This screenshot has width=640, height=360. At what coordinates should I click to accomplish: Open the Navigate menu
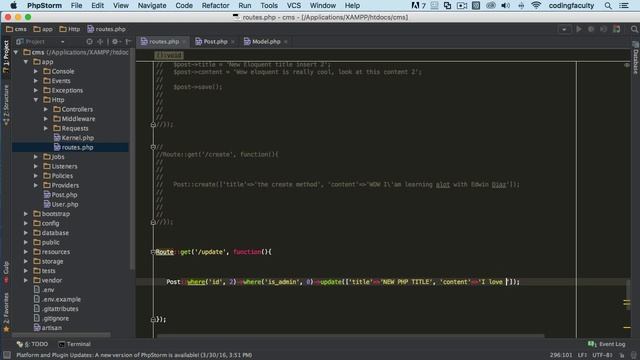click(152, 5)
